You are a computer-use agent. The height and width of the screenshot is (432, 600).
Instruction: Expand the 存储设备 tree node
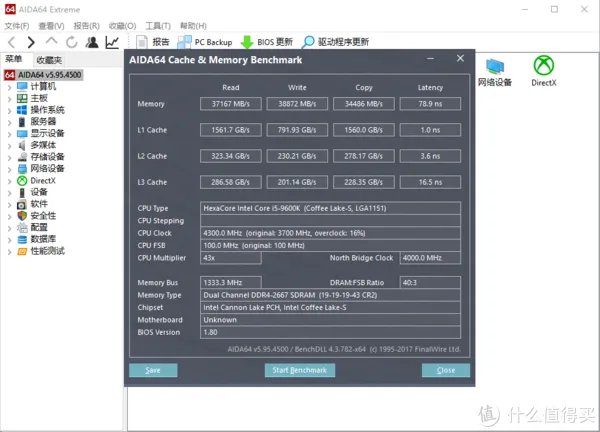(11, 156)
